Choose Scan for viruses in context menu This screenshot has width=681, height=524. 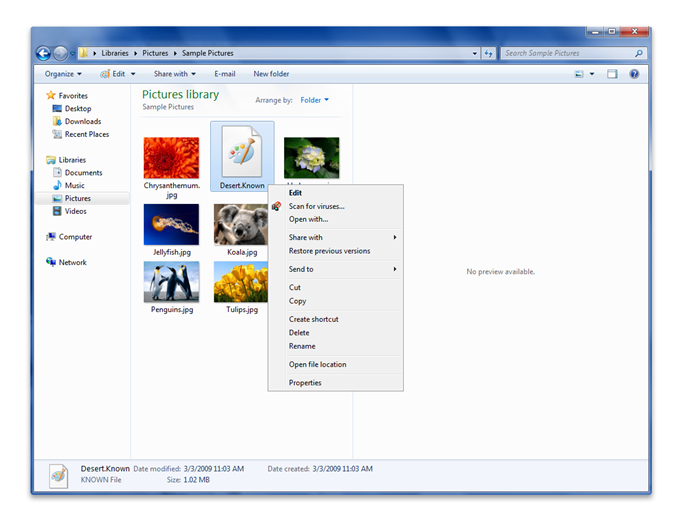[x=336, y=206]
